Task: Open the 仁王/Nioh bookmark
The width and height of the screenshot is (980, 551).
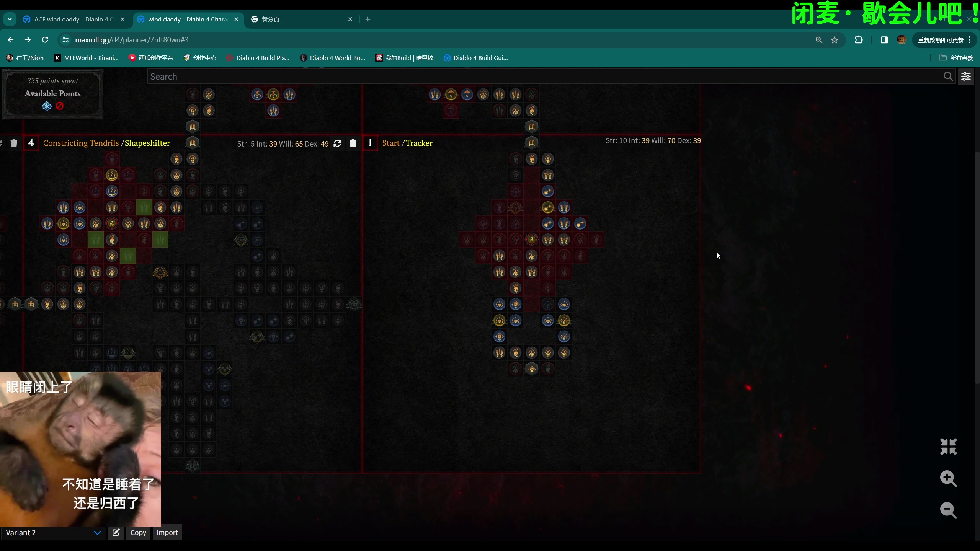Action: (x=25, y=58)
